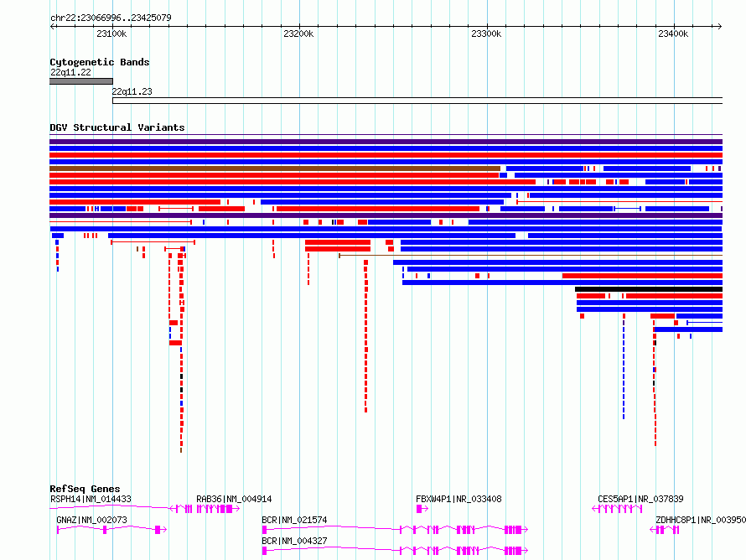Select the BCR NM_004327 transcript glyph
The image size is (746, 560).
coord(395,551)
